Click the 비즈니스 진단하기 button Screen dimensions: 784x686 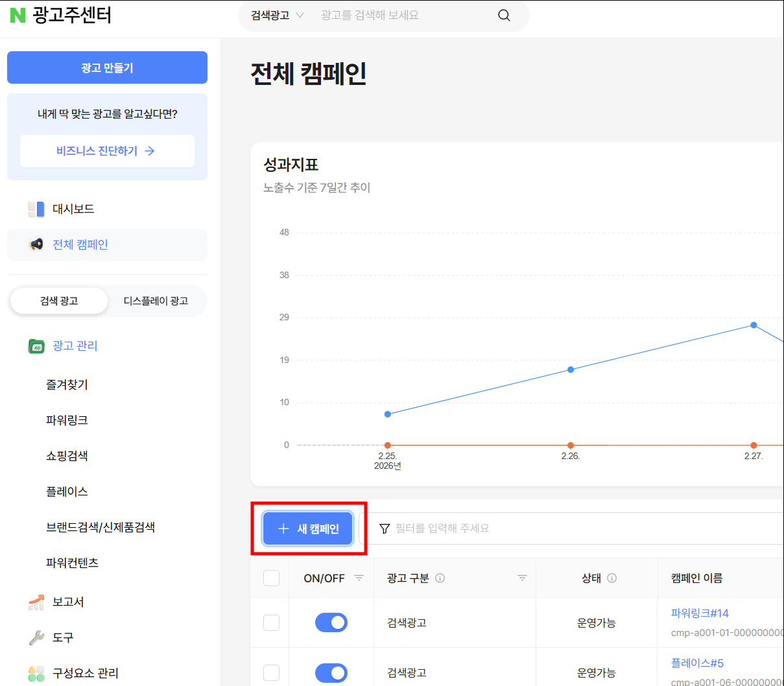coord(107,151)
